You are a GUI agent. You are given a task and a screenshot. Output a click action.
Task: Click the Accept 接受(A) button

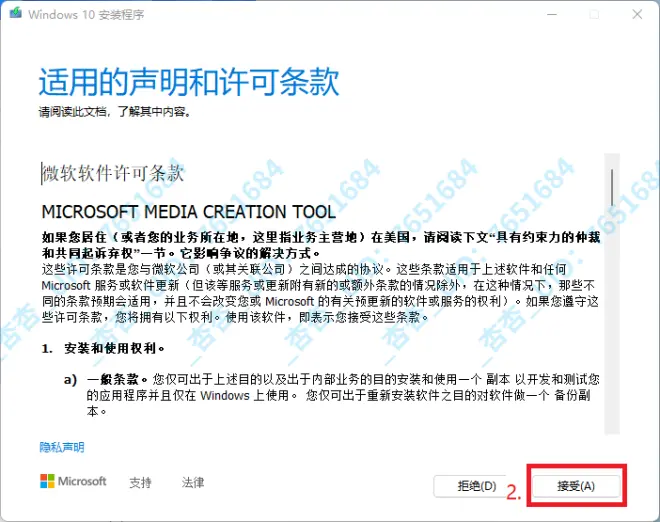point(576,486)
